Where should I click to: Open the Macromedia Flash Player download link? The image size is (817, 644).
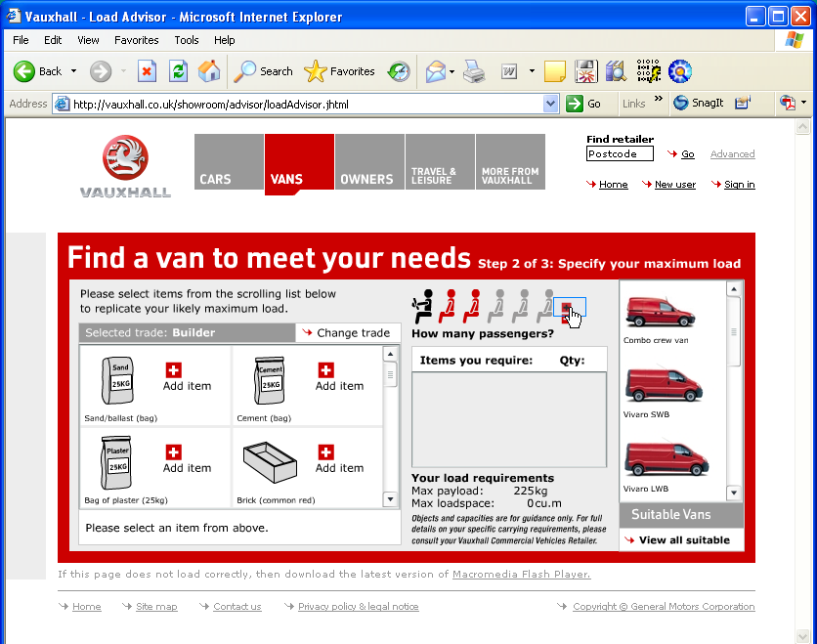pyautogui.click(x=521, y=575)
